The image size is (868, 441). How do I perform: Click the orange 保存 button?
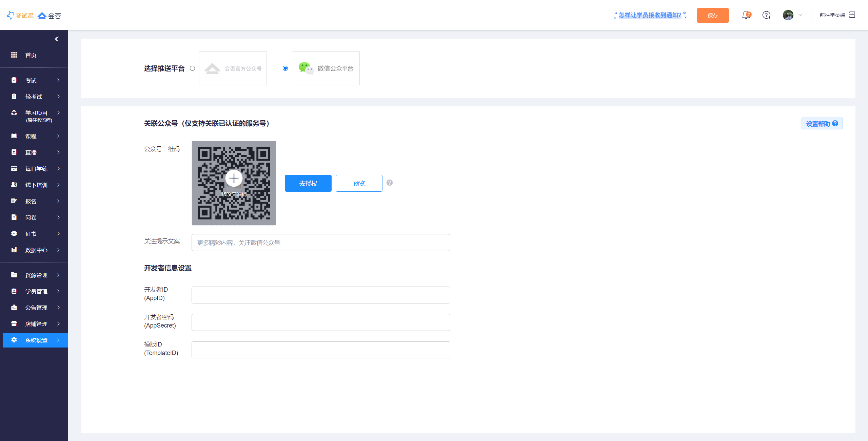pyautogui.click(x=712, y=16)
